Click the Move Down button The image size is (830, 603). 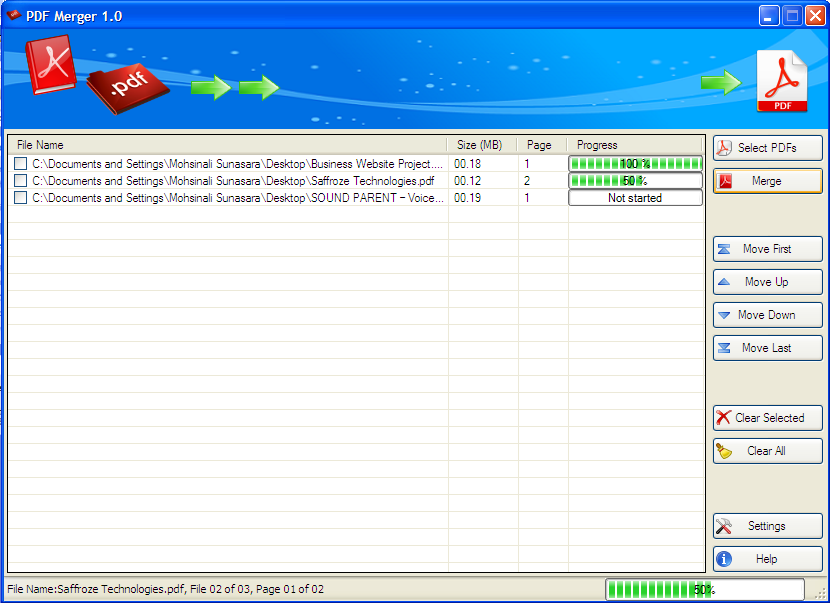pos(768,315)
